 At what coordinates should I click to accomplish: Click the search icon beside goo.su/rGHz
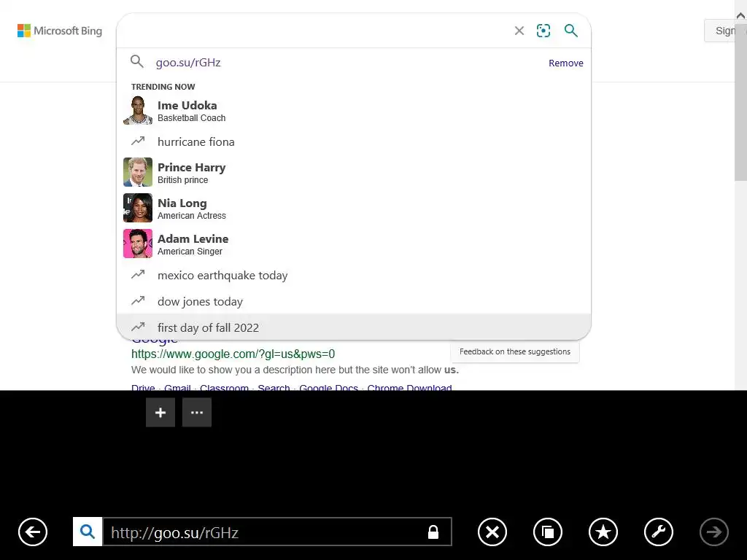click(136, 61)
